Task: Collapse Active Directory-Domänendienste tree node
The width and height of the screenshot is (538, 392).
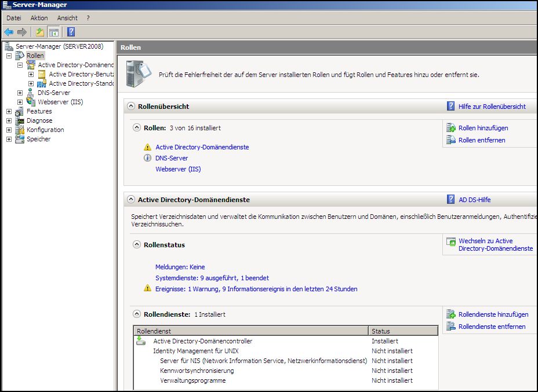Action: click(x=20, y=65)
